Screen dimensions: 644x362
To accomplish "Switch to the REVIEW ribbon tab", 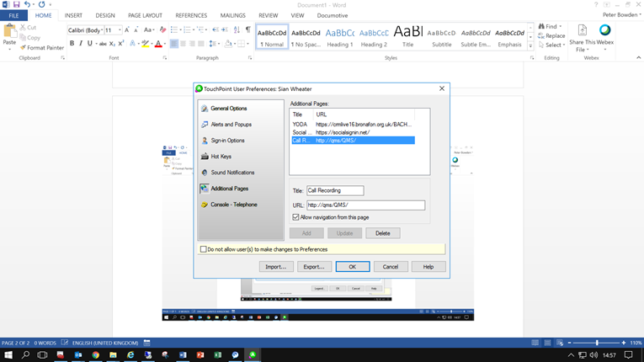I will 269,15.
